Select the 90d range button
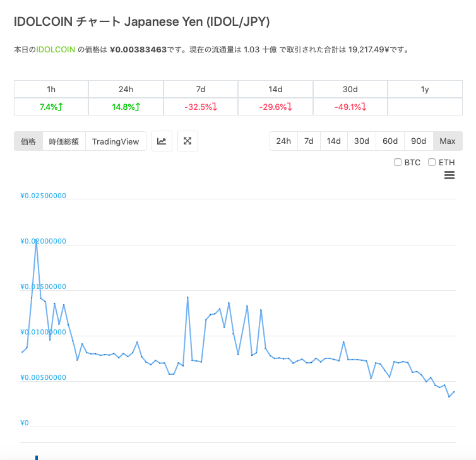The height and width of the screenshot is (460, 476). [419, 141]
